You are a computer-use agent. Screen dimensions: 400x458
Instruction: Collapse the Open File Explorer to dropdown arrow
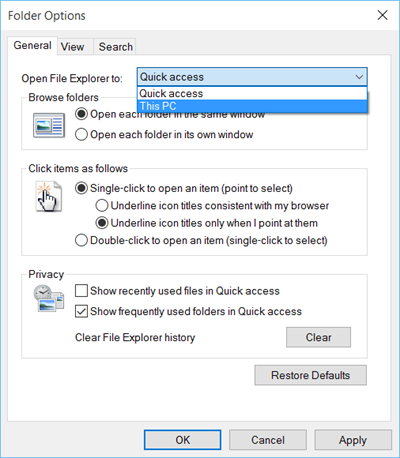[x=359, y=77]
